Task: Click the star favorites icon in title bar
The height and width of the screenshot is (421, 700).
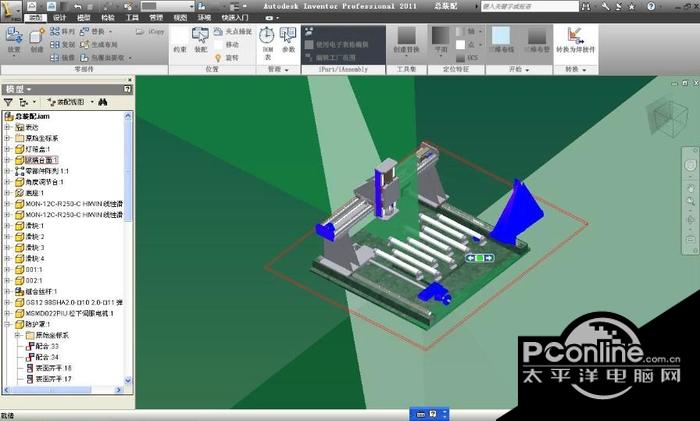Action: (631, 6)
